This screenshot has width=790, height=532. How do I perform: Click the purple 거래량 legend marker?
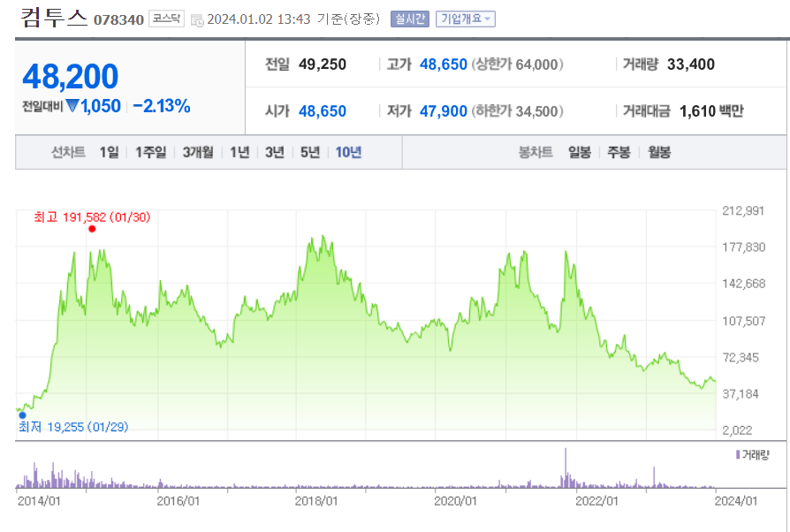[738, 455]
